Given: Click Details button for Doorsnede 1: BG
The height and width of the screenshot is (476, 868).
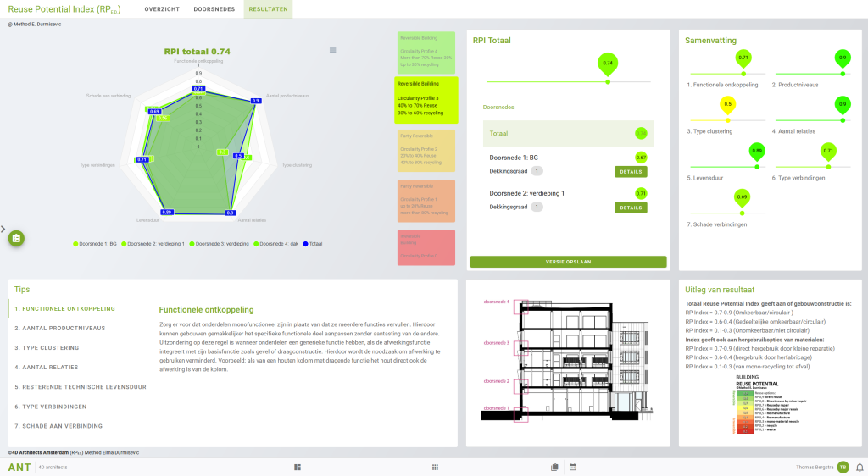Looking at the screenshot, I should point(631,172).
